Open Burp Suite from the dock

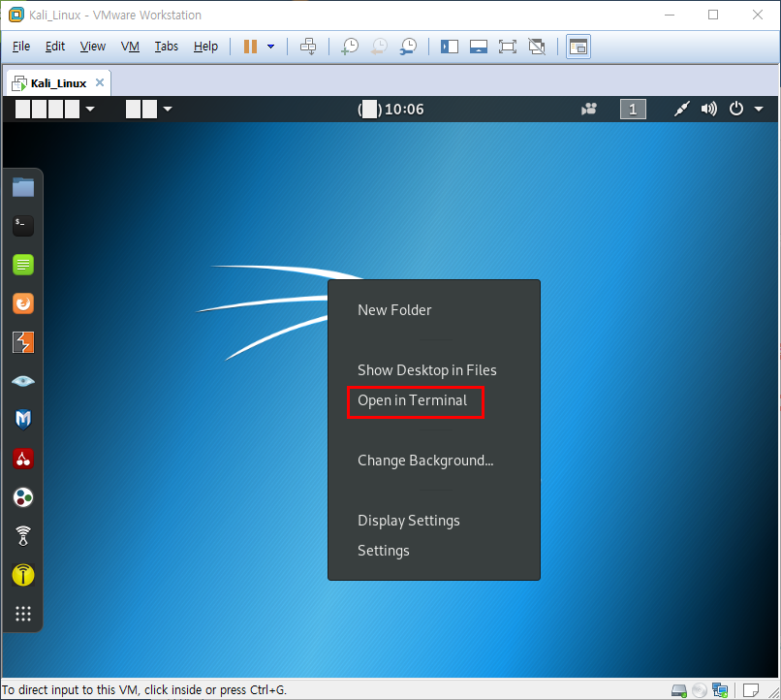[x=23, y=342]
